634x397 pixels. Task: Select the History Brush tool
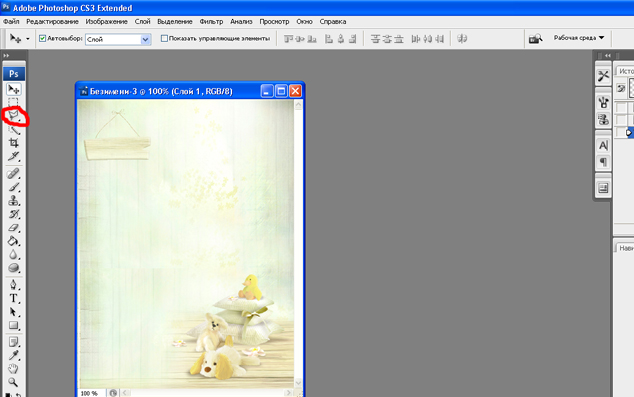[x=14, y=214]
